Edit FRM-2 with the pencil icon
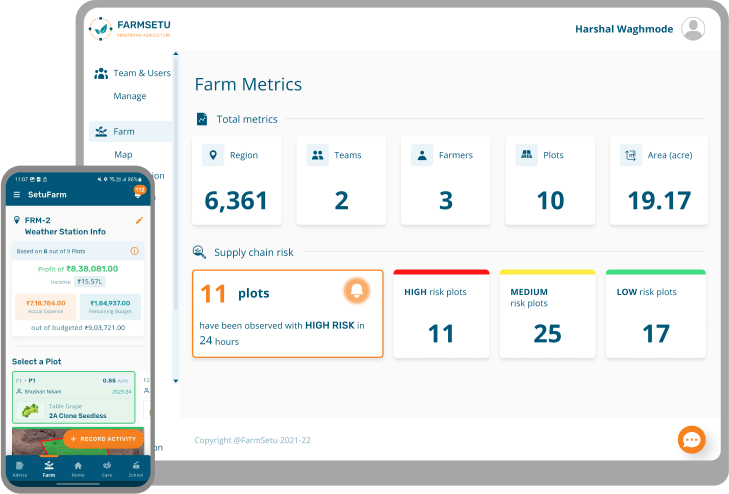The height and width of the screenshot is (494, 729). click(x=139, y=220)
